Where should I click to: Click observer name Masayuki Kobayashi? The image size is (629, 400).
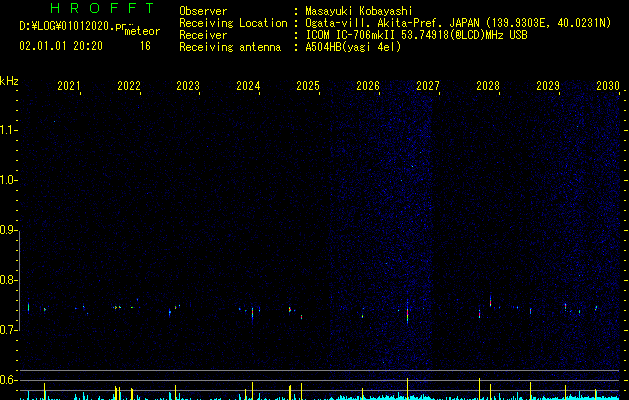click(359, 11)
